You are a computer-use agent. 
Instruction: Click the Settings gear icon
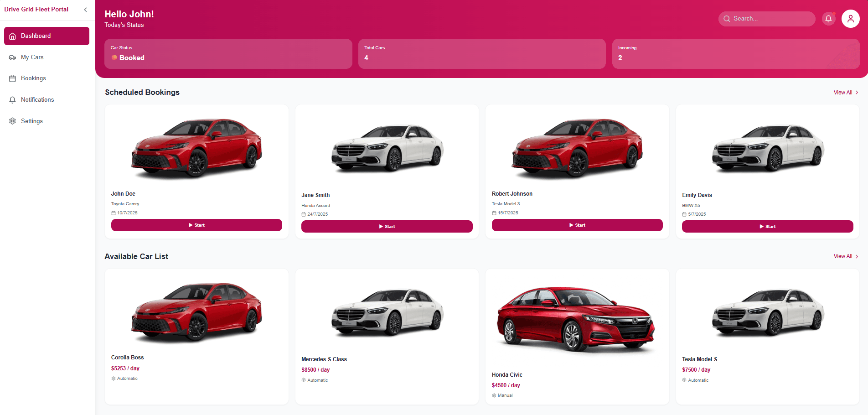click(x=13, y=121)
